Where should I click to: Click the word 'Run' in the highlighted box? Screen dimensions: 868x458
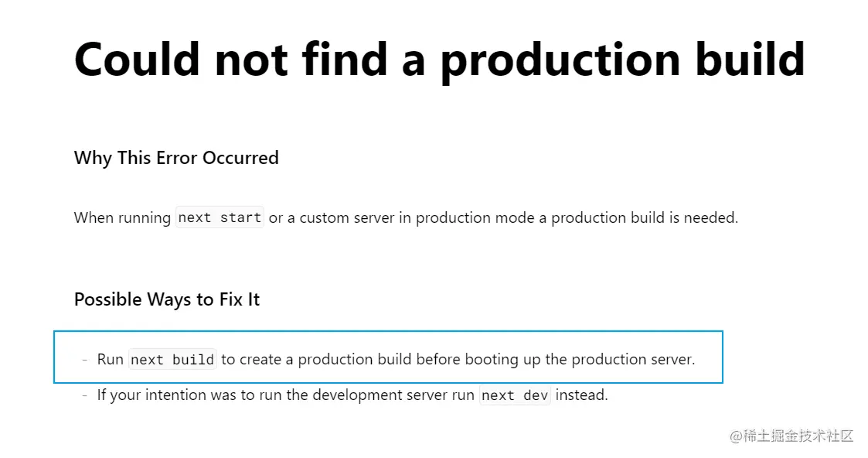click(111, 360)
